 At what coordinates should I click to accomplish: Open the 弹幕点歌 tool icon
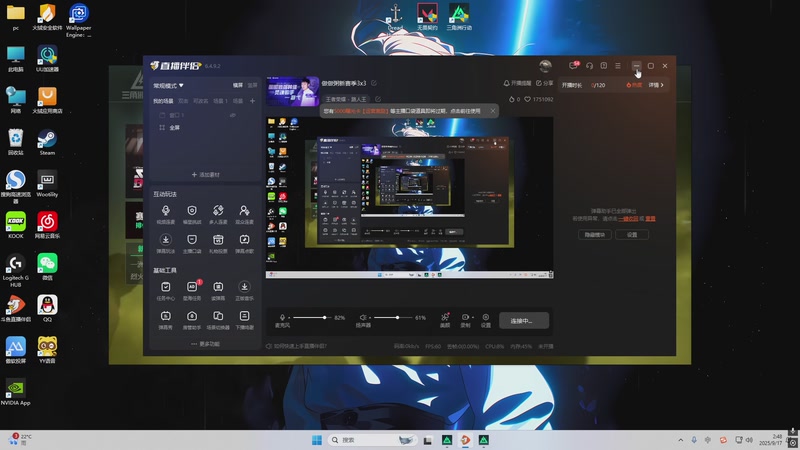pyautogui.click(x=244, y=239)
